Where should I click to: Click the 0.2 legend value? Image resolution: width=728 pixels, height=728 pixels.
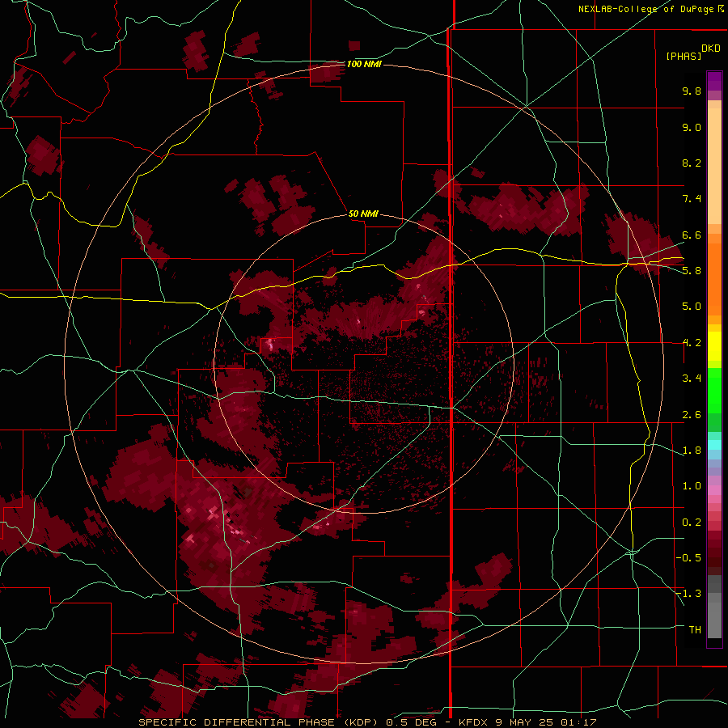[692, 523]
